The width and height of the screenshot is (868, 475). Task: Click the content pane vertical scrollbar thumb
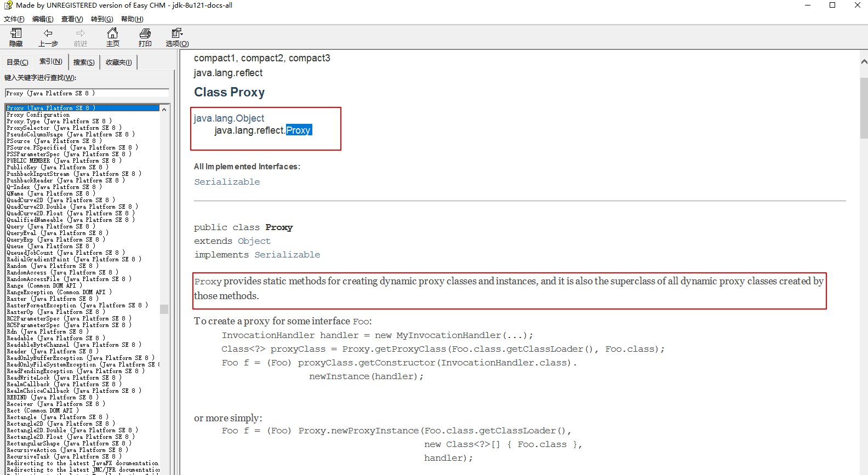point(864,108)
